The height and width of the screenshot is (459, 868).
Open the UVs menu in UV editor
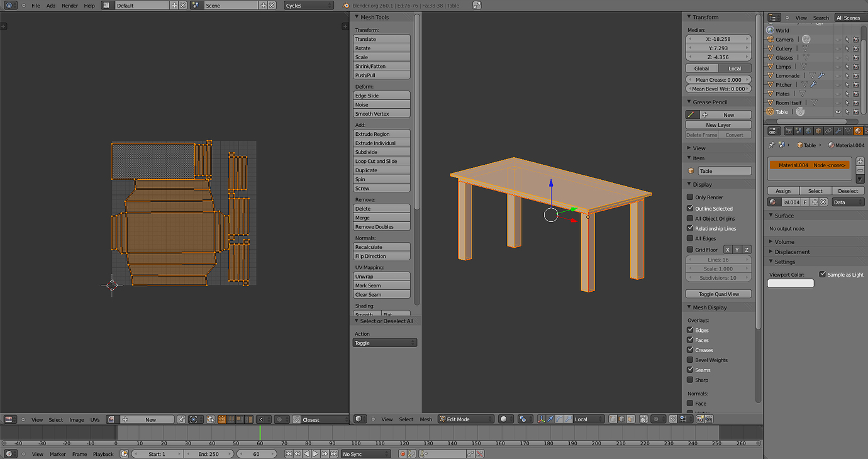[x=95, y=419]
